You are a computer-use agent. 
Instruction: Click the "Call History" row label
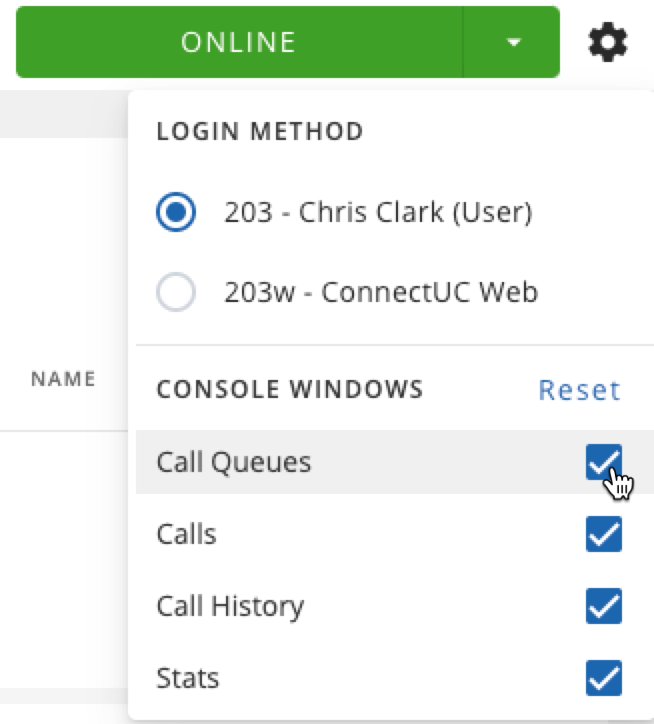coord(230,607)
